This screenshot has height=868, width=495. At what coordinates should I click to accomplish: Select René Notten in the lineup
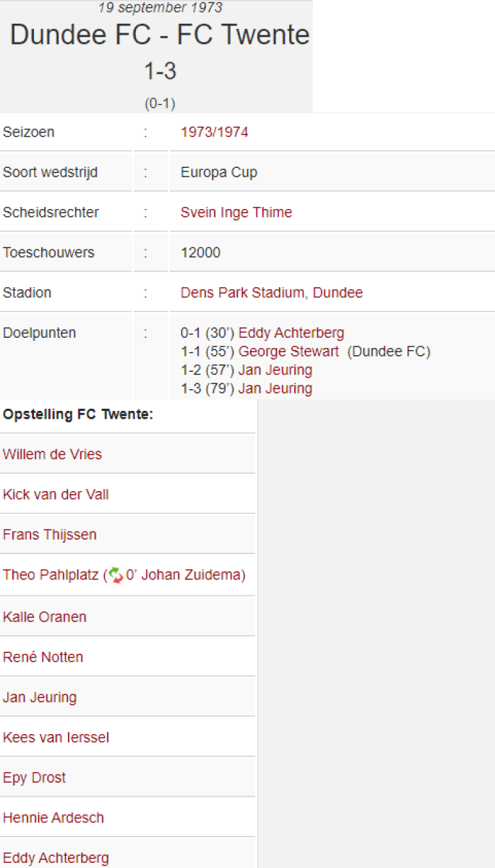[43, 658]
